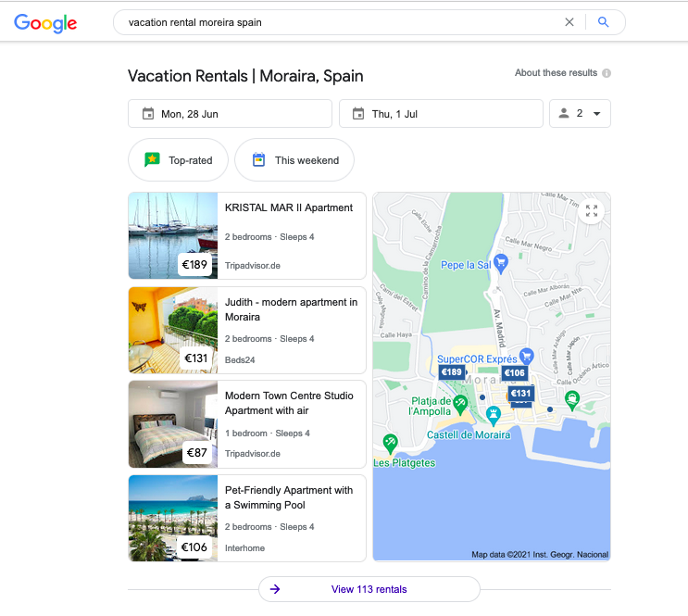The image size is (688, 616).
Task: Click the Beds24 provider text
Action: pos(240,359)
